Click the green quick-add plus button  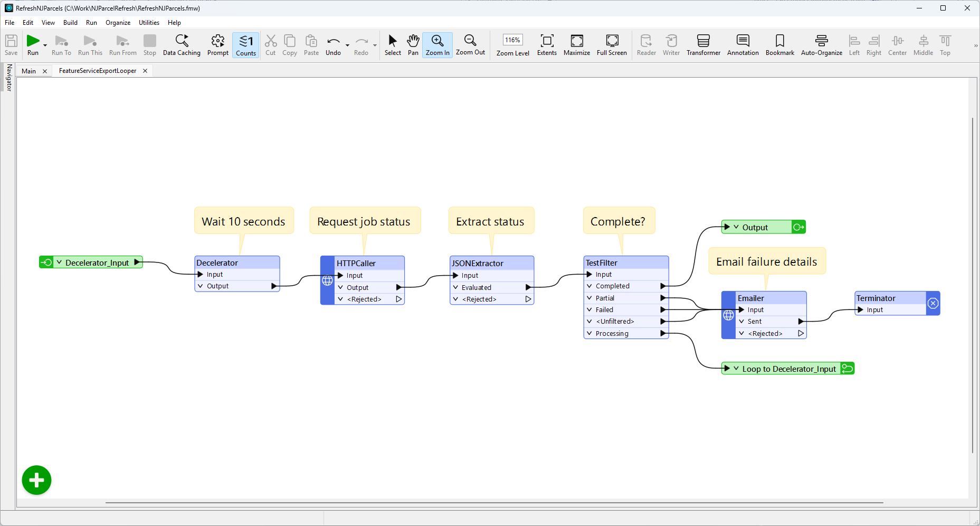click(x=36, y=480)
